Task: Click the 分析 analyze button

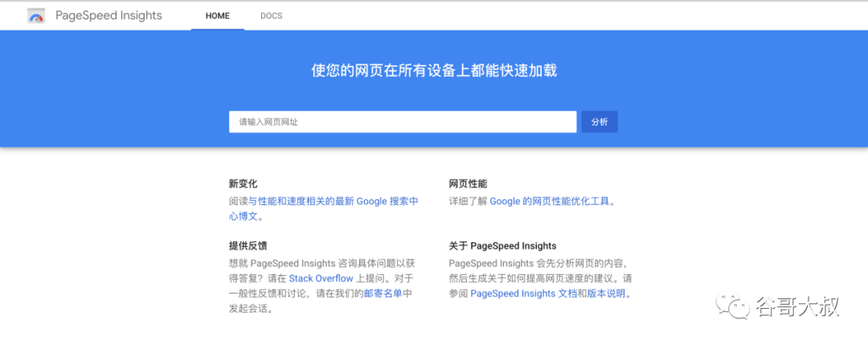Action: pos(599,121)
